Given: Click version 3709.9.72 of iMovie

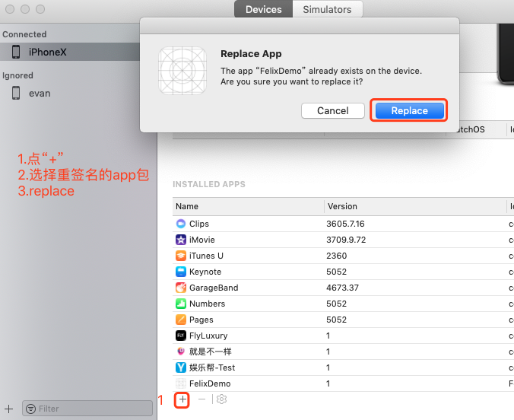Looking at the screenshot, I should pyautogui.click(x=346, y=240).
